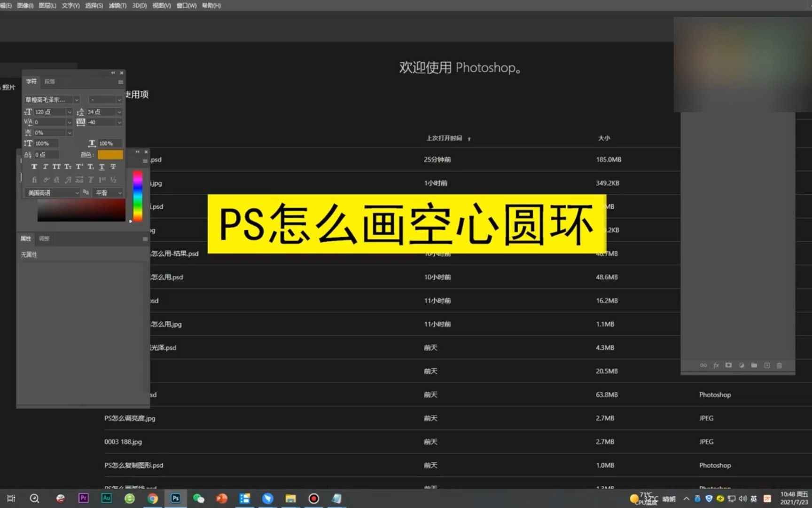Open the font size 120点 dropdown
Image resolution: width=812 pixels, height=508 pixels.
coord(69,112)
